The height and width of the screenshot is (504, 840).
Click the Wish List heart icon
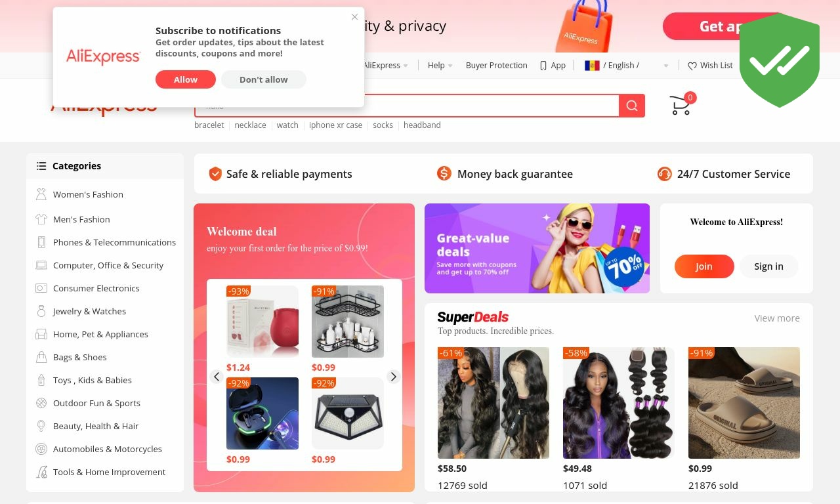(x=692, y=66)
